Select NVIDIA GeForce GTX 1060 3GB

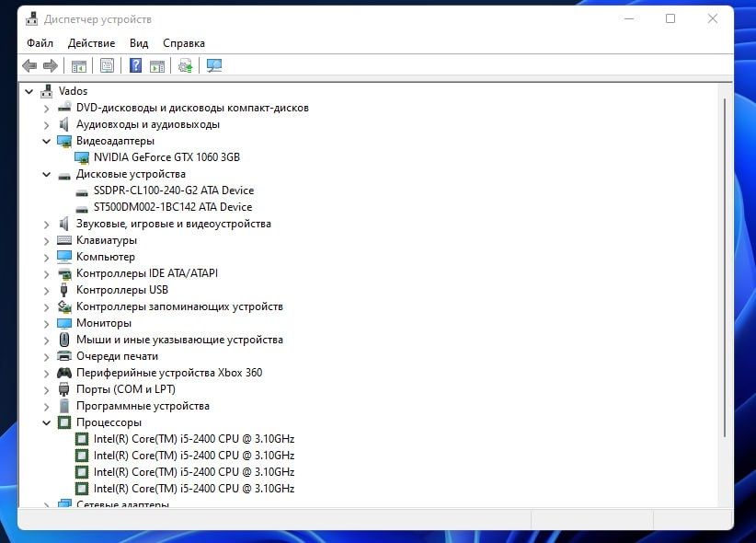[x=166, y=157]
